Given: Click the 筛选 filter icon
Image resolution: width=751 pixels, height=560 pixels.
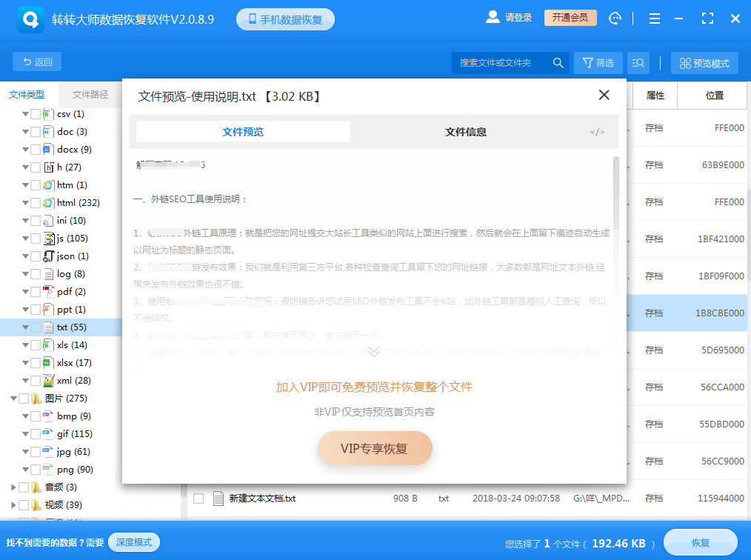Looking at the screenshot, I should point(598,62).
